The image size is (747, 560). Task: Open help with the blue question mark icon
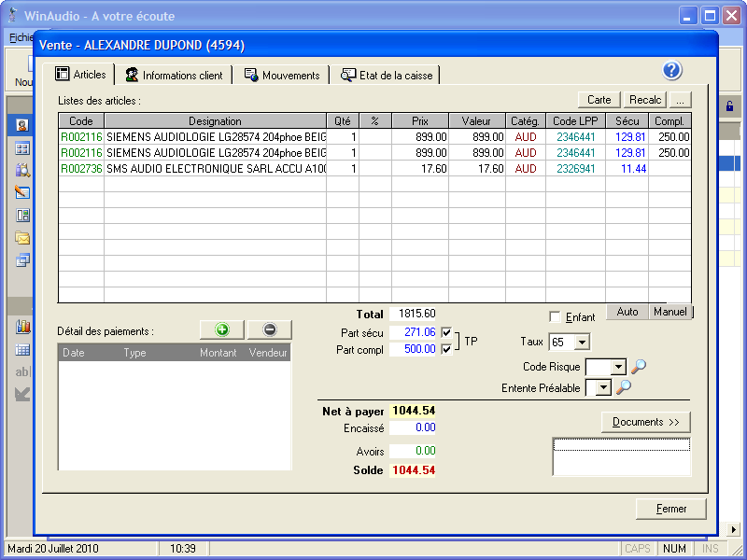672,72
